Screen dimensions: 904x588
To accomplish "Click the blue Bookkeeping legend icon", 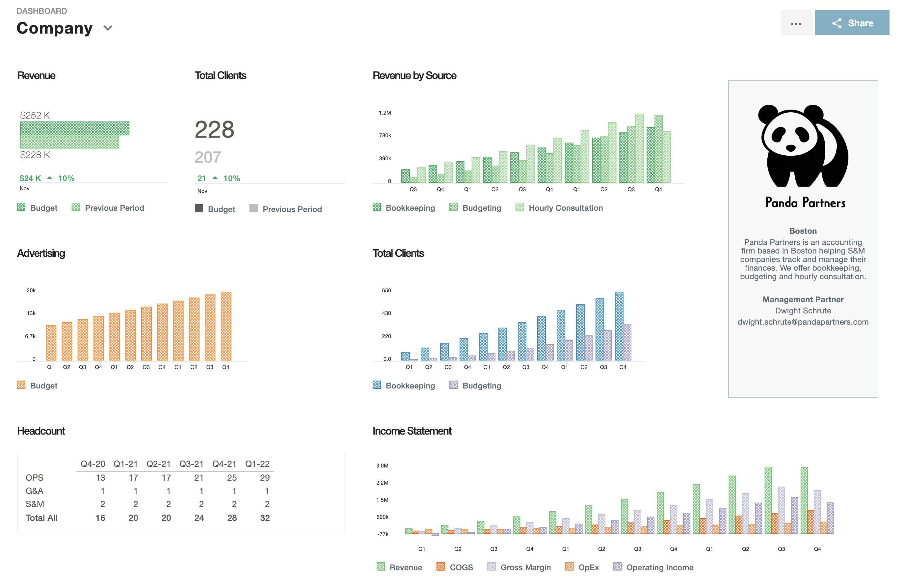I will tap(376, 385).
